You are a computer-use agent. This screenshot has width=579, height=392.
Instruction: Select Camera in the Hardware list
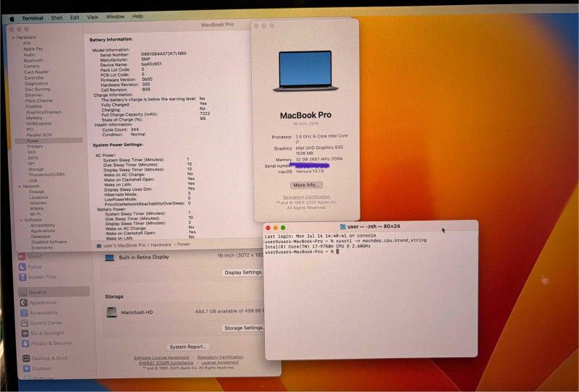(31, 67)
